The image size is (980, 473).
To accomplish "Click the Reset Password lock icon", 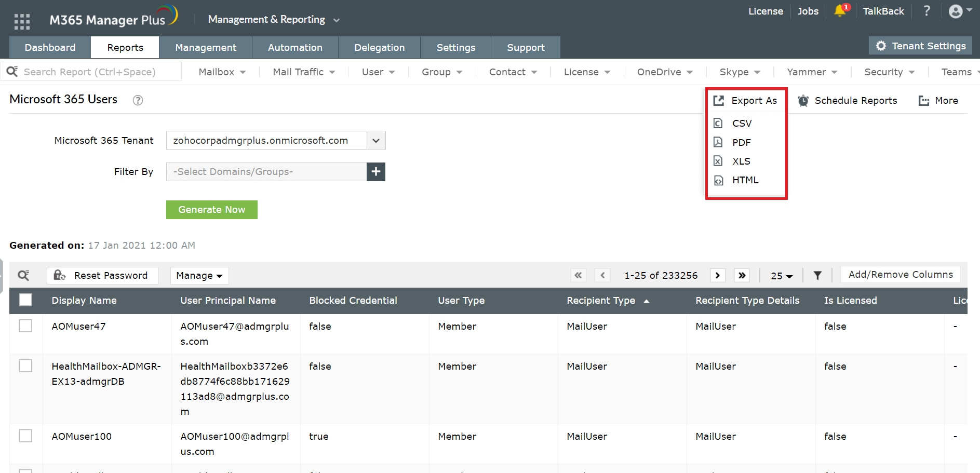I will (x=60, y=275).
